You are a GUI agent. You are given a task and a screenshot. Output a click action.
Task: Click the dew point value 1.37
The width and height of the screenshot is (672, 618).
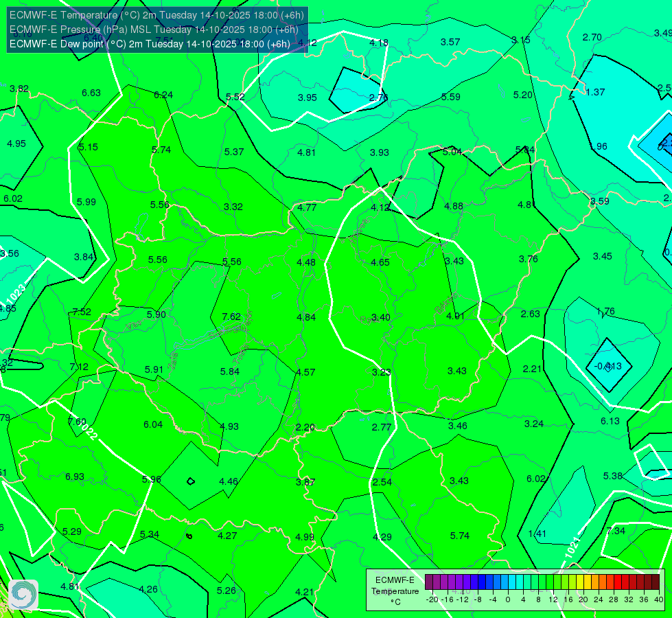click(x=595, y=92)
